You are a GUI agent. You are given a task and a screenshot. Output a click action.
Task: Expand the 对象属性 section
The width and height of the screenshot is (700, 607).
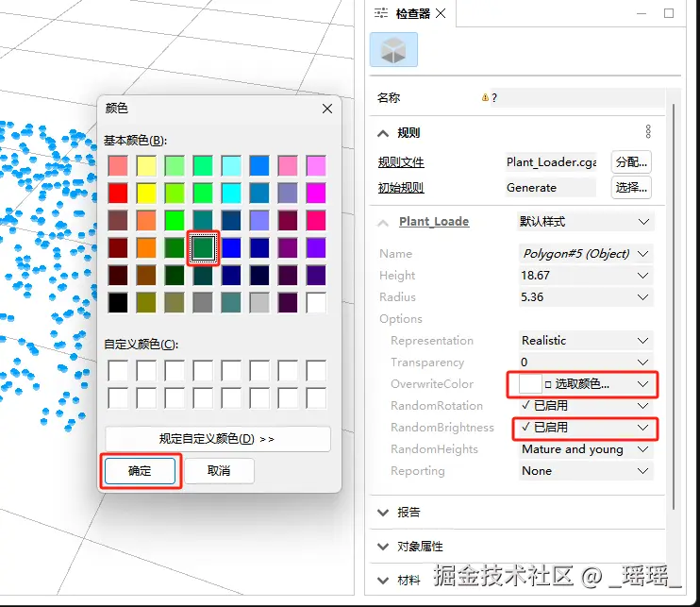(x=383, y=547)
